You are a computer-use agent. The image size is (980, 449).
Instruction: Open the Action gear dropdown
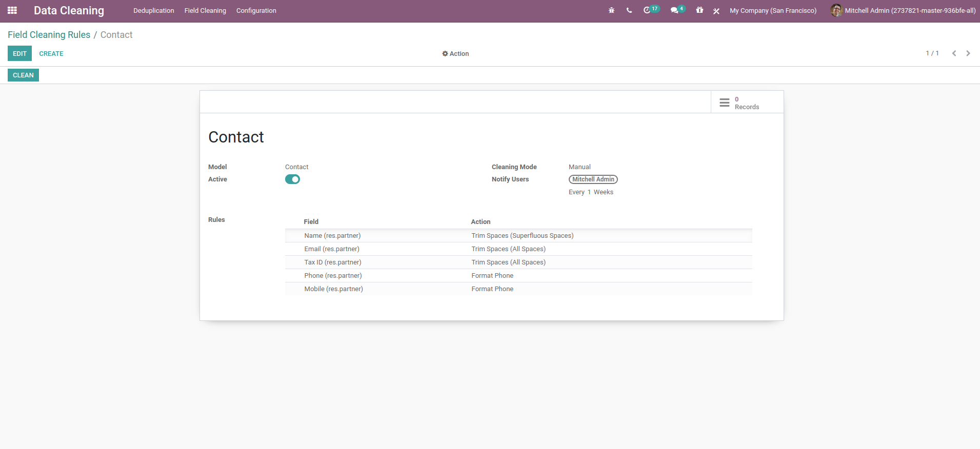tap(455, 53)
